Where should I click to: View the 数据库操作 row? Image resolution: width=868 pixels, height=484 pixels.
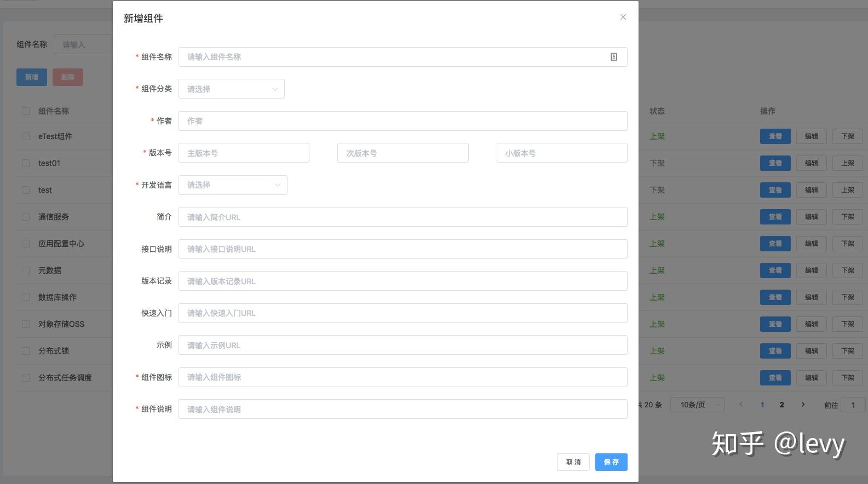click(775, 297)
